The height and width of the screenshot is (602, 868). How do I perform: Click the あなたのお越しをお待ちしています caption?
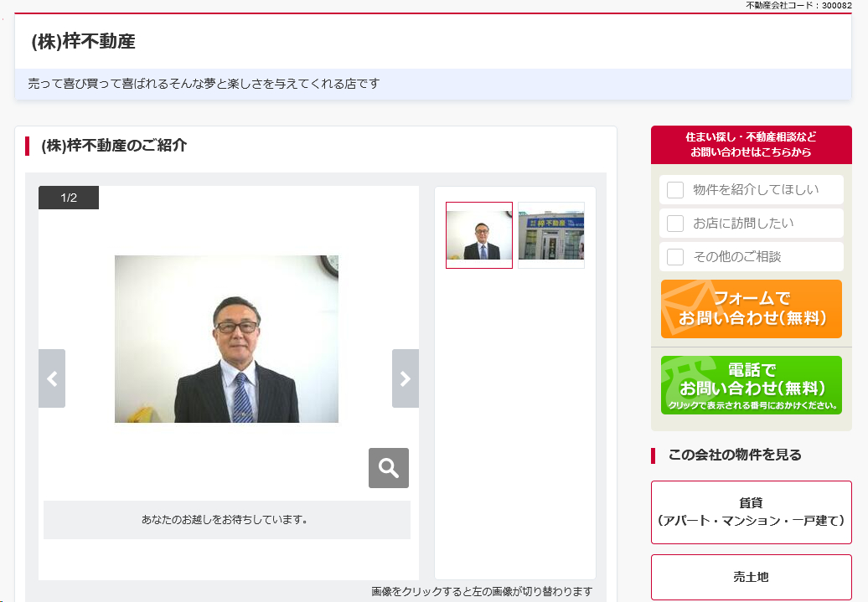226,520
